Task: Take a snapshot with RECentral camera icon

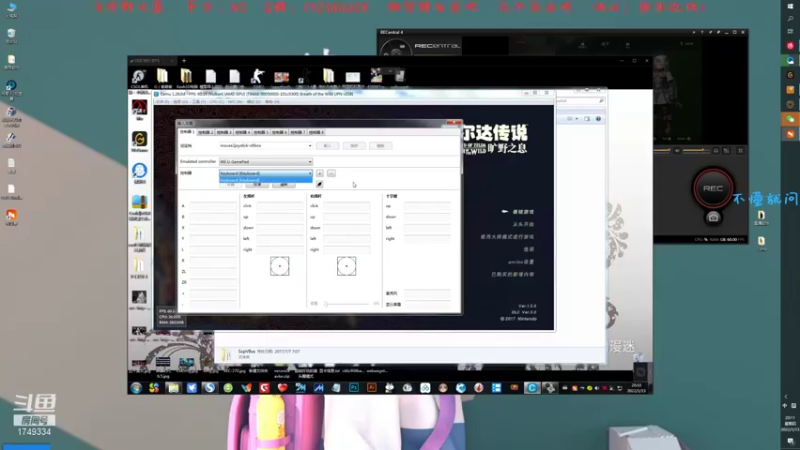Action: pos(713,218)
